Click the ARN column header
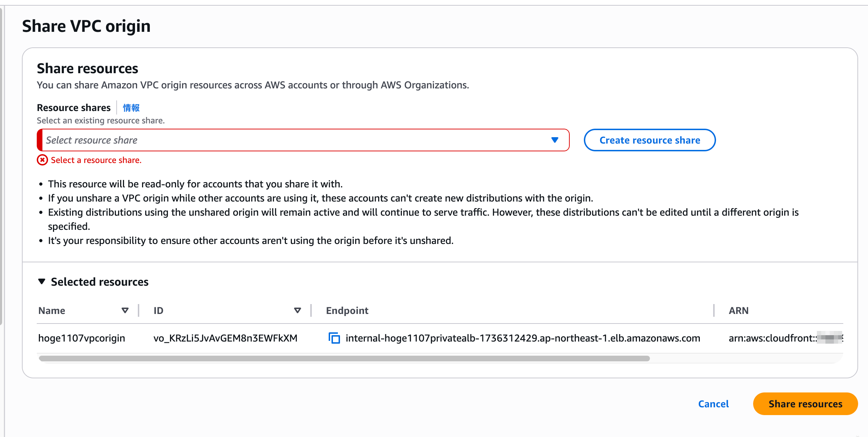Viewport: 868px width, 437px height. point(738,310)
